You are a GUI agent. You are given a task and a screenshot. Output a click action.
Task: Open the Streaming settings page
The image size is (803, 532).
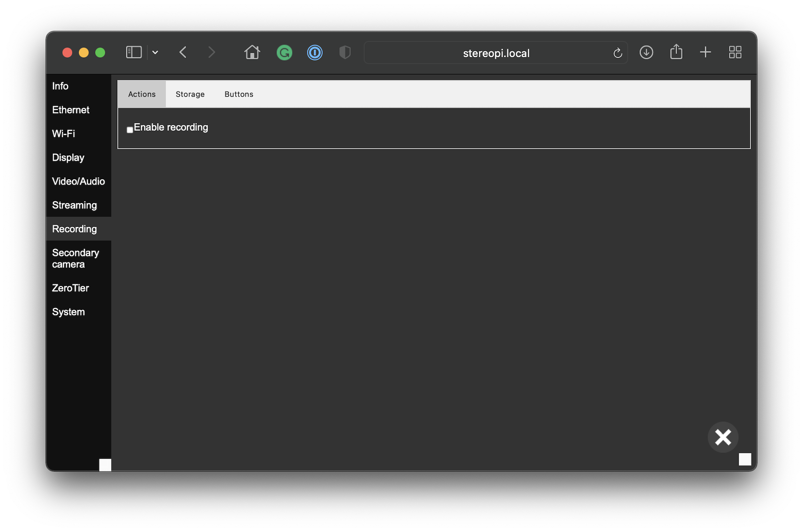tap(74, 205)
